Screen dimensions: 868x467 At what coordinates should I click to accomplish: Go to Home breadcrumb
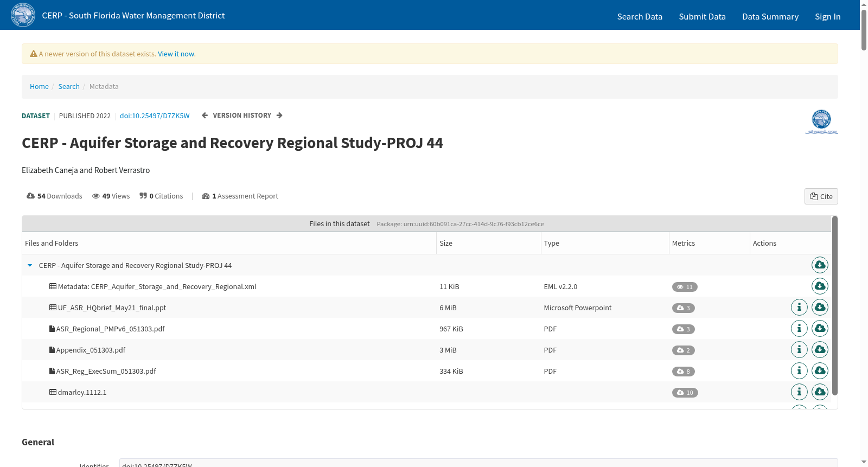coord(39,86)
